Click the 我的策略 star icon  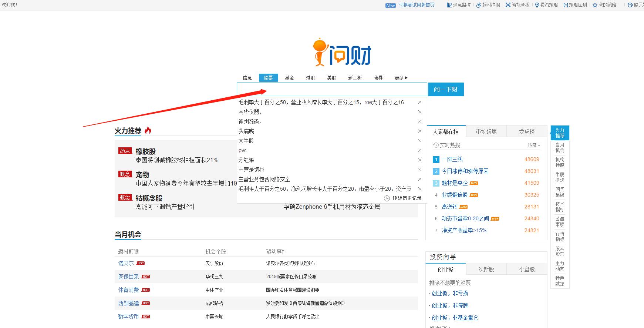point(595,5)
